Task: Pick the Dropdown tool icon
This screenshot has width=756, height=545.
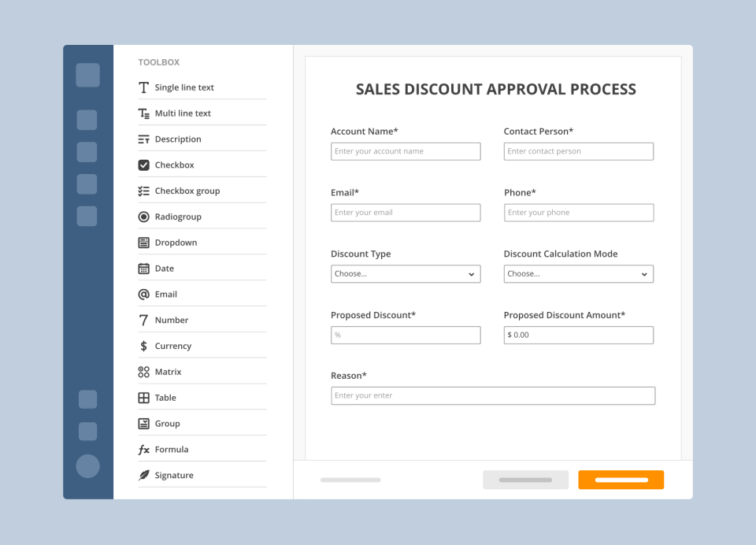Action: 143,243
